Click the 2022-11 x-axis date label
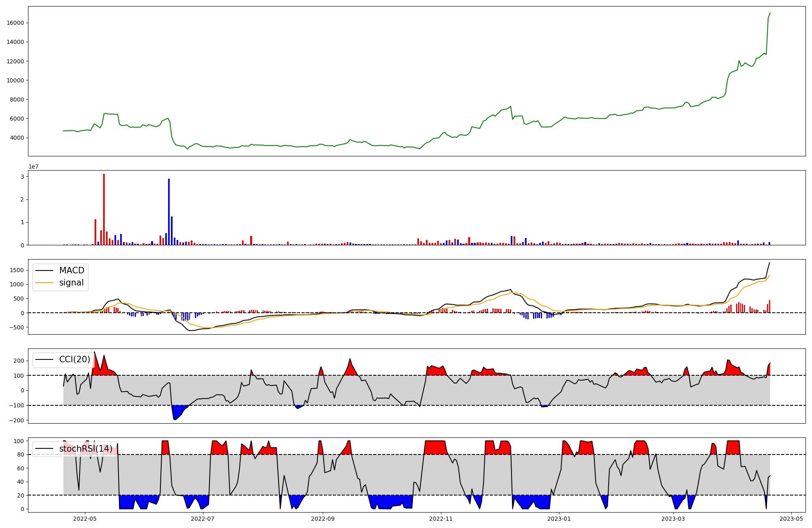Viewport: 812px width, 528px height. 441,519
